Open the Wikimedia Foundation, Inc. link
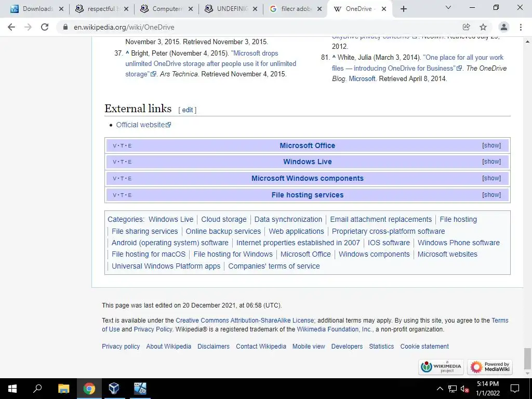 [x=335, y=329]
